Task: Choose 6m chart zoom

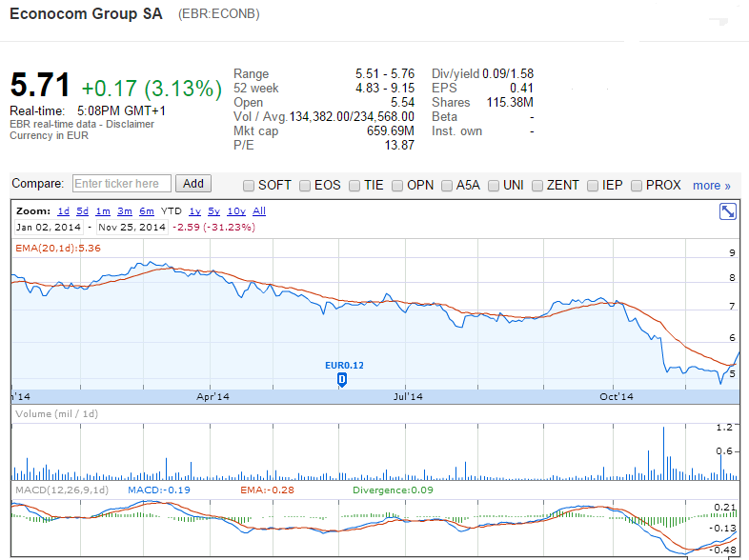Action: coord(147,211)
